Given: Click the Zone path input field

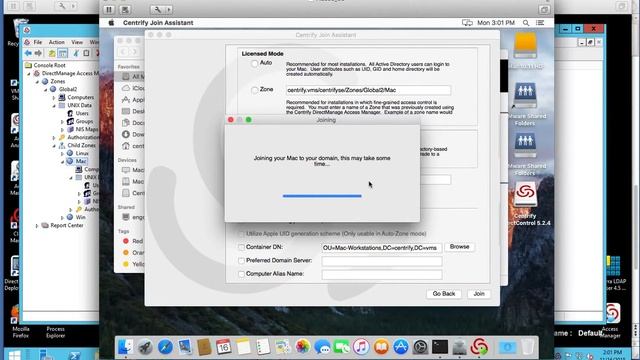Looking at the screenshot, I should [x=369, y=90].
